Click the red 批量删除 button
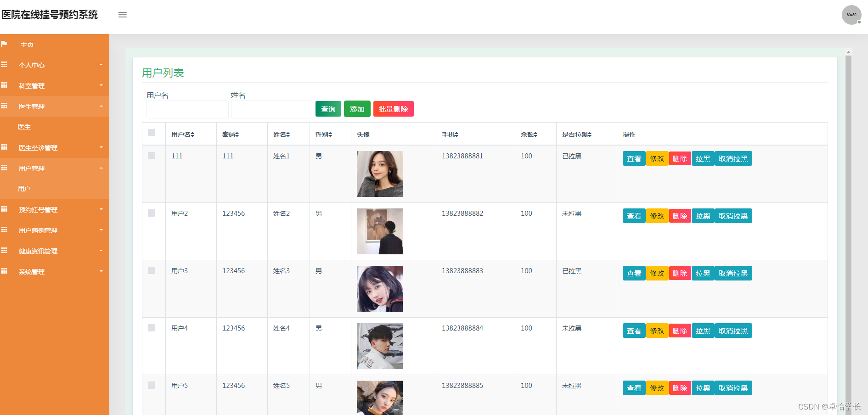 pyautogui.click(x=394, y=109)
